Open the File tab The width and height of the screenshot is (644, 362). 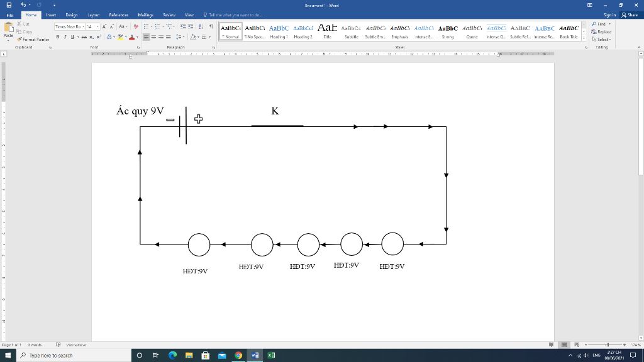(x=9, y=15)
